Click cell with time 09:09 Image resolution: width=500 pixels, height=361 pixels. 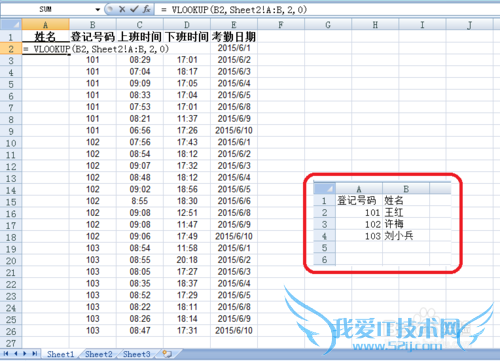tap(140, 83)
